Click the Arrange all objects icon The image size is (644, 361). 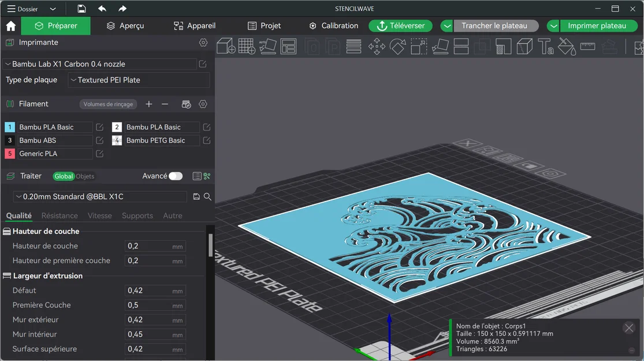288,46
